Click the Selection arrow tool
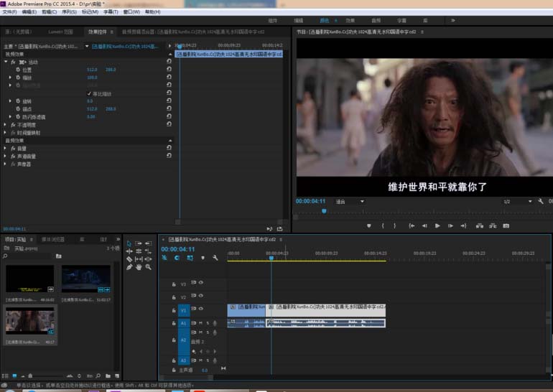Screen dimensions: 553x392 coord(129,243)
